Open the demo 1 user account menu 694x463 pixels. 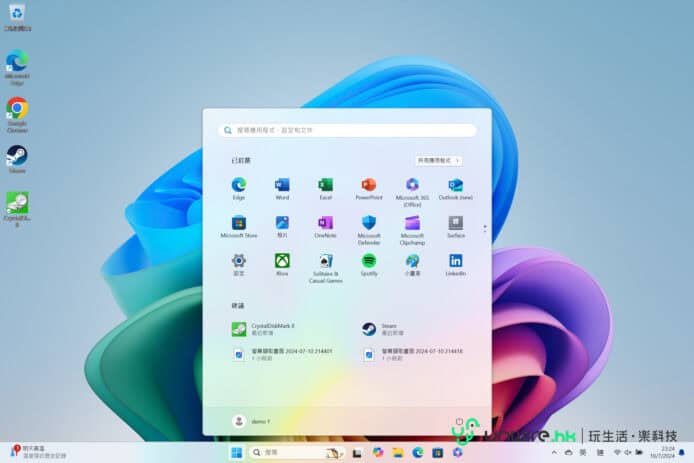pos(250,421)
